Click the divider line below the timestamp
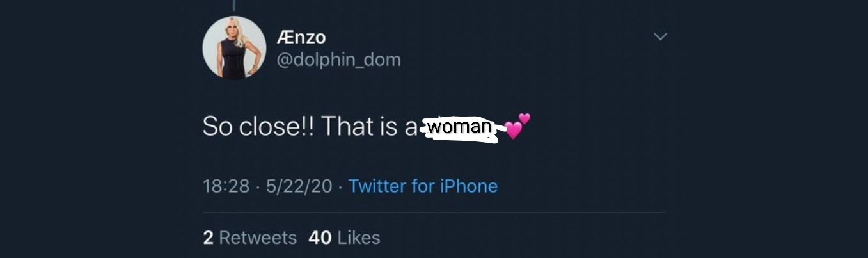 (434, 213)
